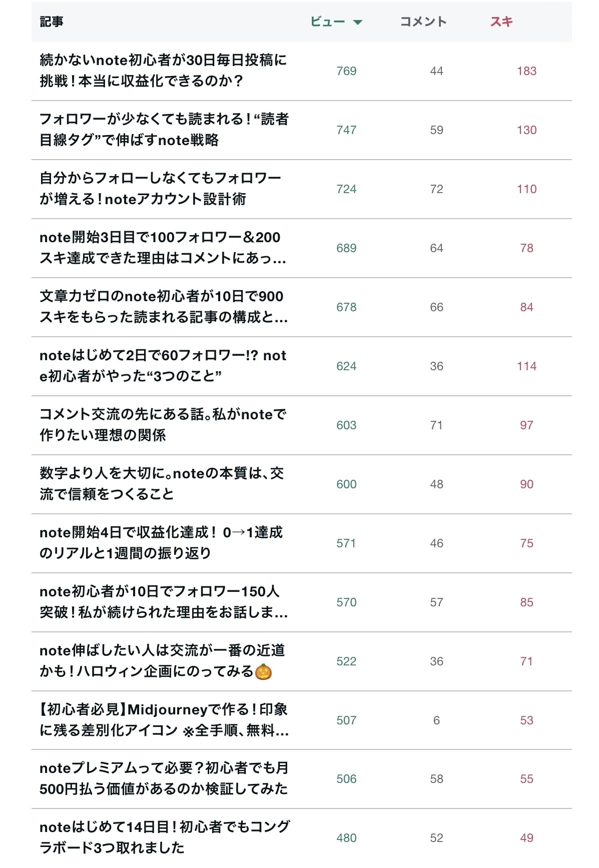The height and width of the screenshot is (868, 599).
Task: Click the pumpkin emoji in the article title
Action: (264, 671)
